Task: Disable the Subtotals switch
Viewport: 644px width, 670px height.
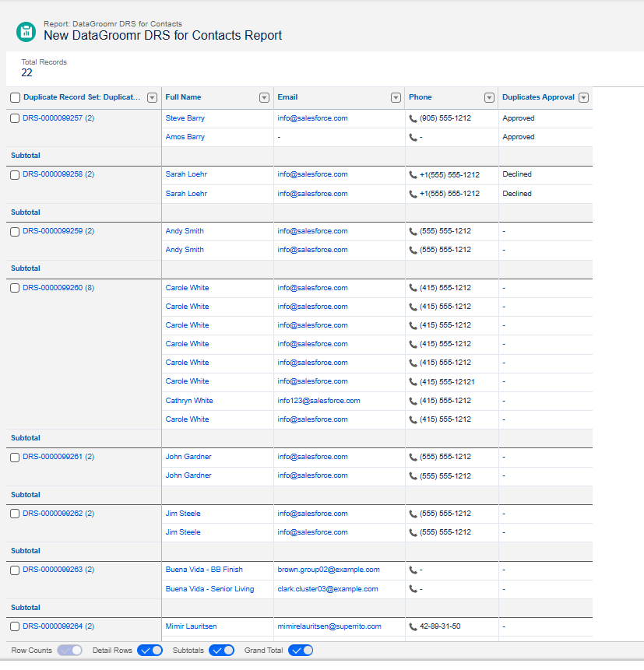Action: click(x=221, y=651)
